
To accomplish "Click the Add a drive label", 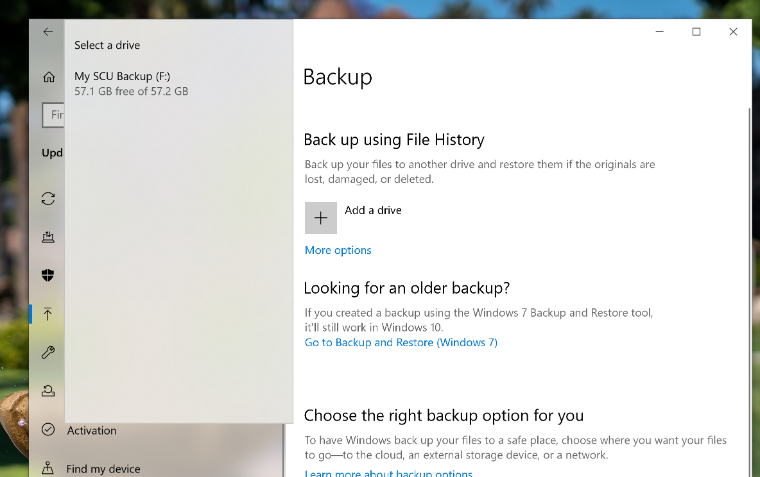I will tap(373, 210).
